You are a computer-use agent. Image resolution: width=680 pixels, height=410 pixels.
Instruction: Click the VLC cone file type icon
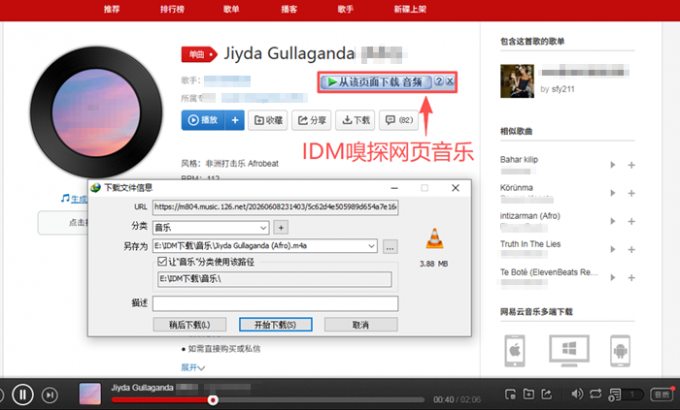(x=434, y=238)
